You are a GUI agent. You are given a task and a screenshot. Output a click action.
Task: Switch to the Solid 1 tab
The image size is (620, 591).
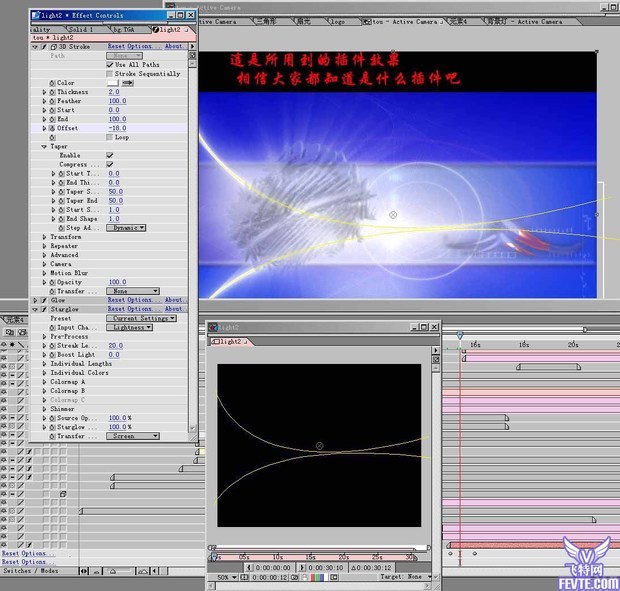79,29
